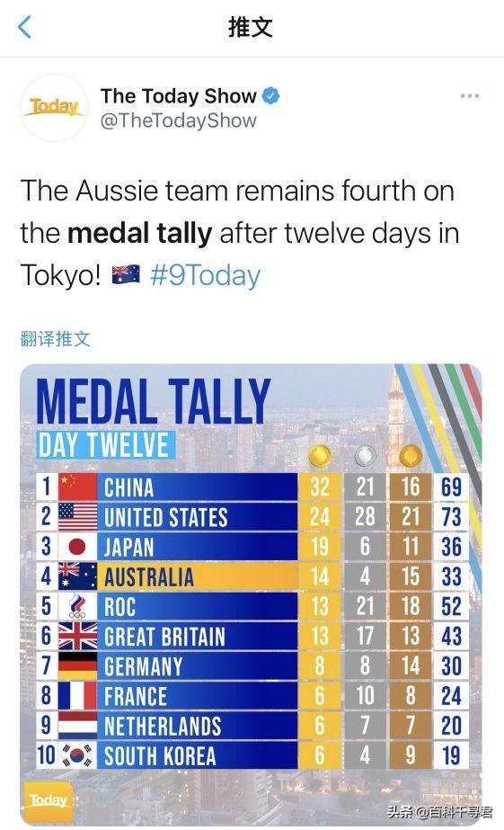
Task: Tap the bronze medal icon in the tally
Action: (411, 456)
